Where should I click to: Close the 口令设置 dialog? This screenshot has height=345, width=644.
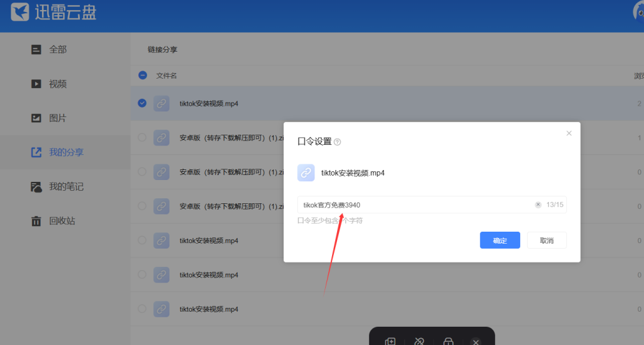[569, 133]
